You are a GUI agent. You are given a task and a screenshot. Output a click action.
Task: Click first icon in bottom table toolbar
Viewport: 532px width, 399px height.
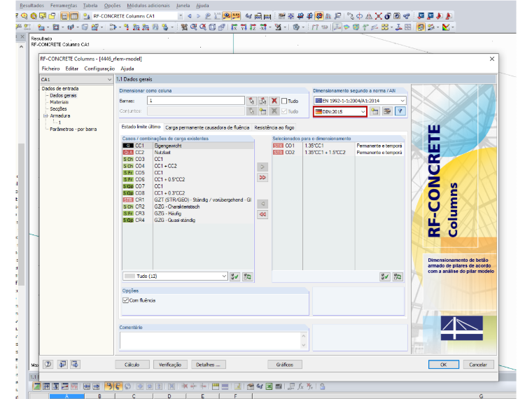tap(36, 386)
